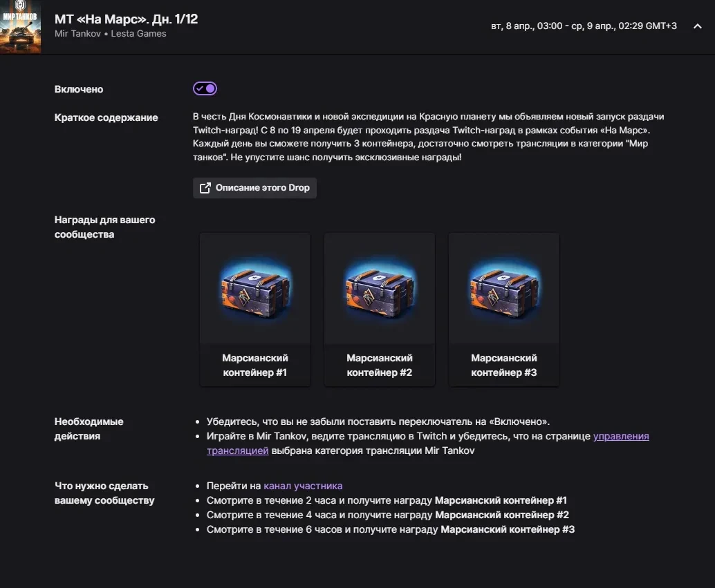Click the campaign title МТ «На Марс». Дн. 1/12
Image resolution: width=715 pixels, height=588 pixels.
pos(126,19)
